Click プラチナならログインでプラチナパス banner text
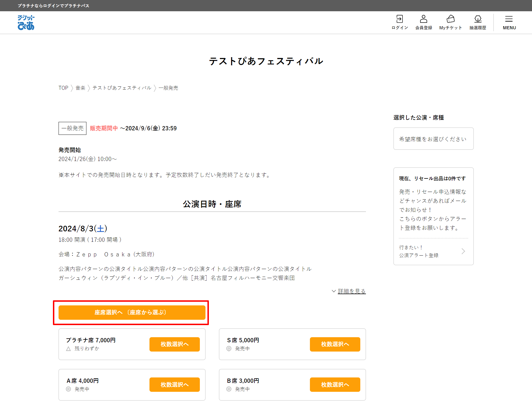The width and height of the screenshot is (532, 407). pyautogui.click(x=53, y=6)
